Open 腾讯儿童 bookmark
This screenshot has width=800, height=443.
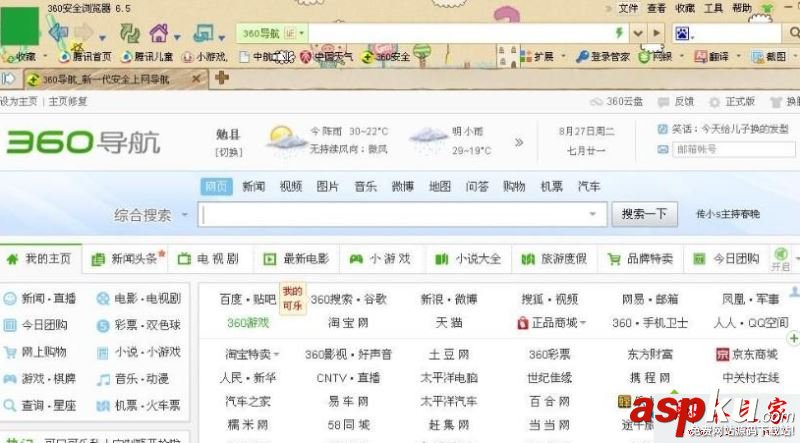click(x=147, y=57)
